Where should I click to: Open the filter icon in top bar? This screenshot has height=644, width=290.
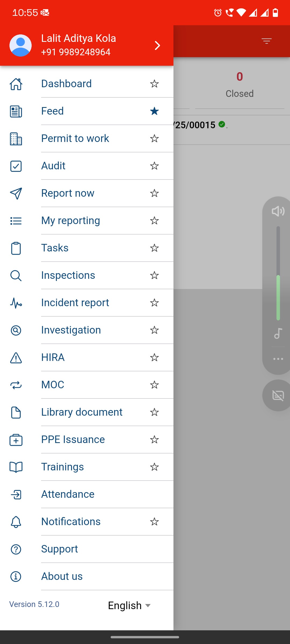click(266, 41)
